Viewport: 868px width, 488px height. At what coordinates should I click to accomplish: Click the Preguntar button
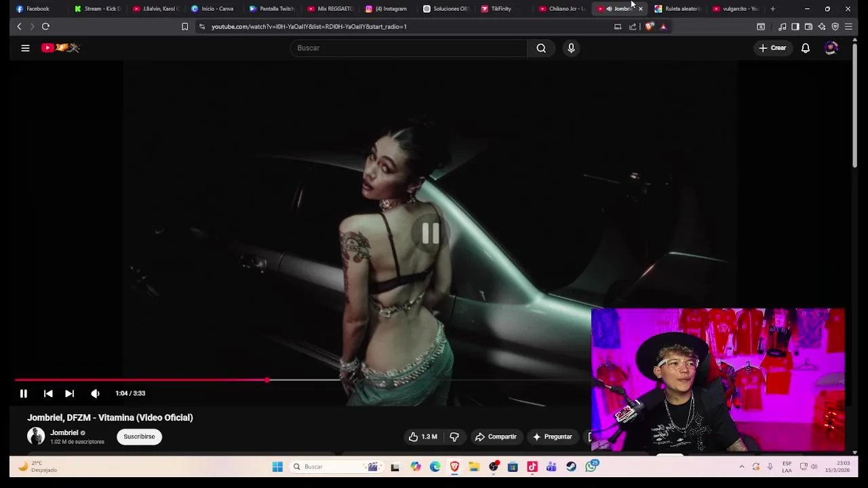click(x=552, y=436)
